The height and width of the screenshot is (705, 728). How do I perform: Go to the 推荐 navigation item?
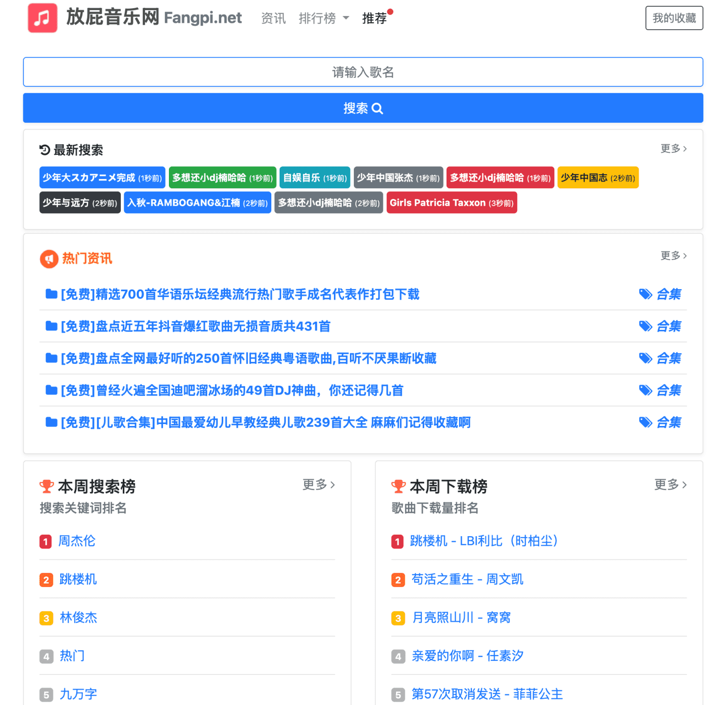[375, 18]
